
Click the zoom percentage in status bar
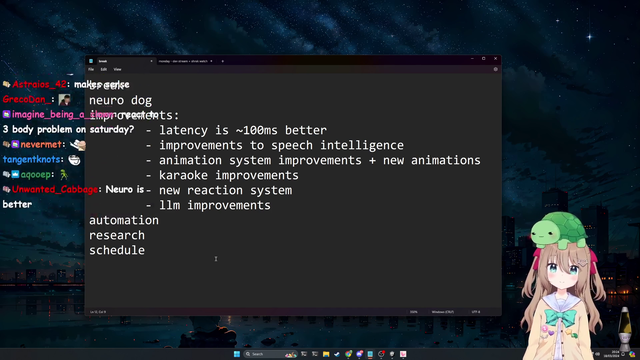[413, 312]
